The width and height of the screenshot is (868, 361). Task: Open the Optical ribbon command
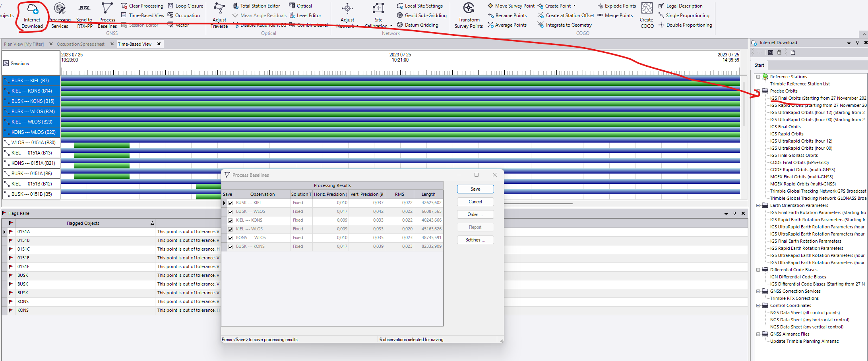[x=301, y=6]
